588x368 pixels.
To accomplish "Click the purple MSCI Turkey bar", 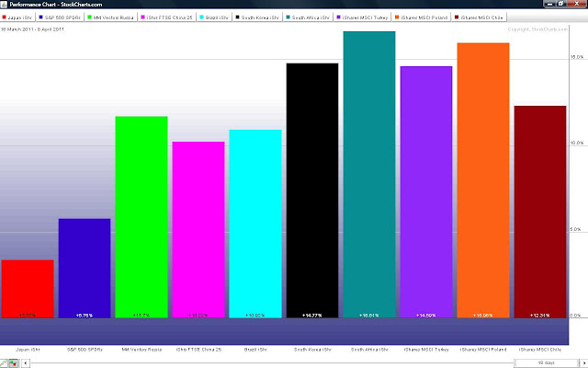I will (x=426, y=192).
